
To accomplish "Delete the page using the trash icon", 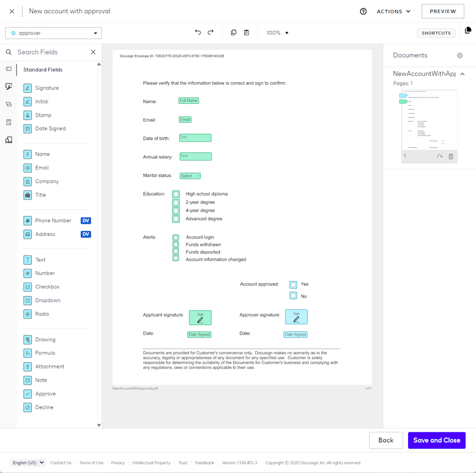I will pyautogui.click(x=450, y=156).
